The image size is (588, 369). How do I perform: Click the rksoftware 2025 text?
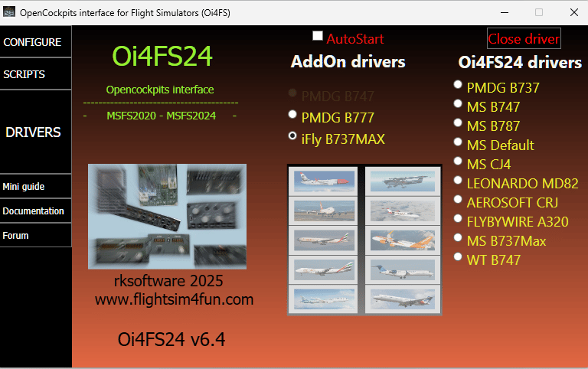[x=168, y=280]
